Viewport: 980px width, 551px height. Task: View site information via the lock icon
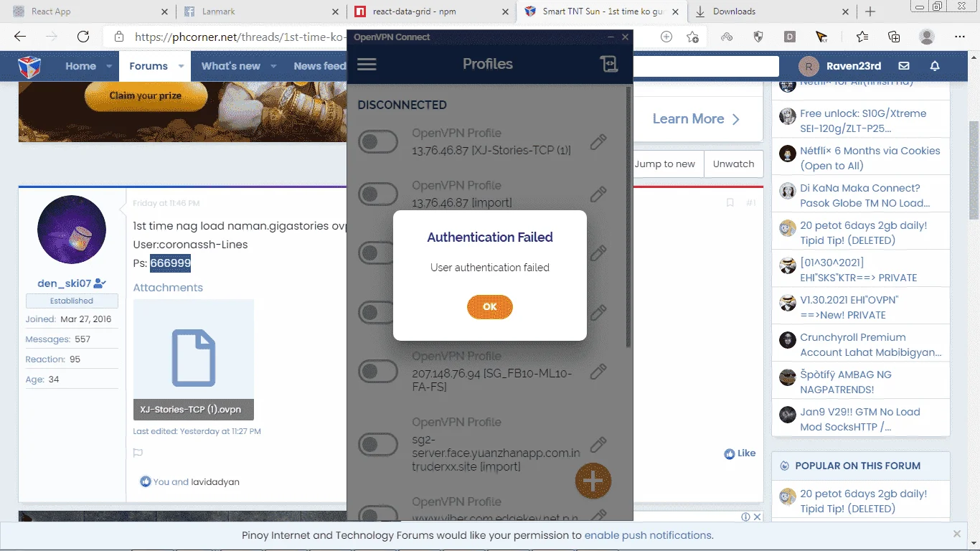tap(119, 37)
